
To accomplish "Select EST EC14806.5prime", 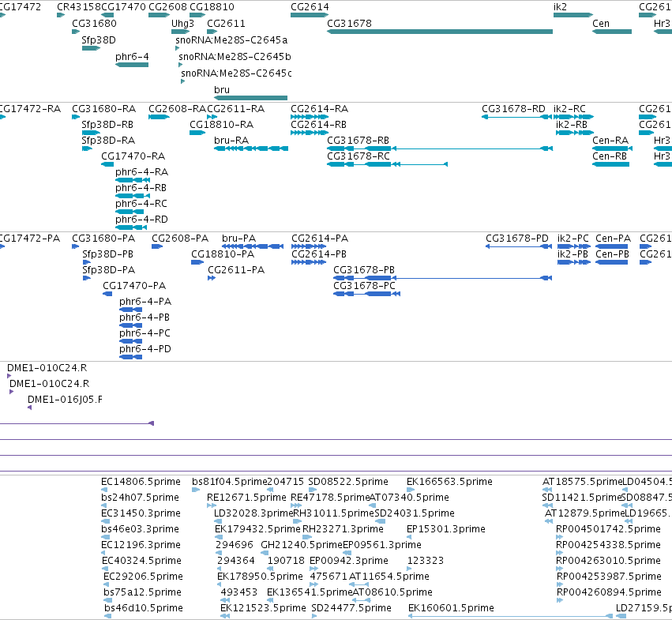I will pyautogui.click(x=104, y=490).
